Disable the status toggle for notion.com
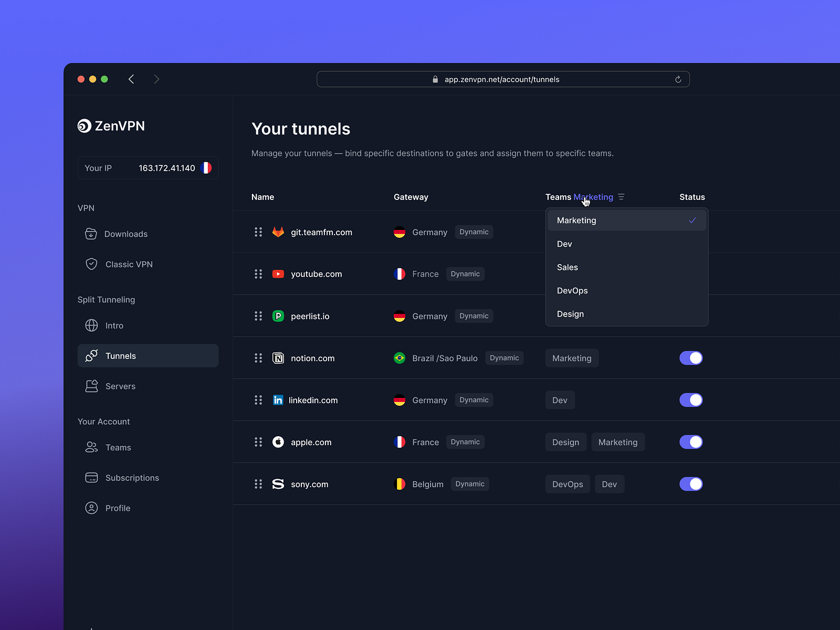The image size is (840, 630). [x=691, y=358]
